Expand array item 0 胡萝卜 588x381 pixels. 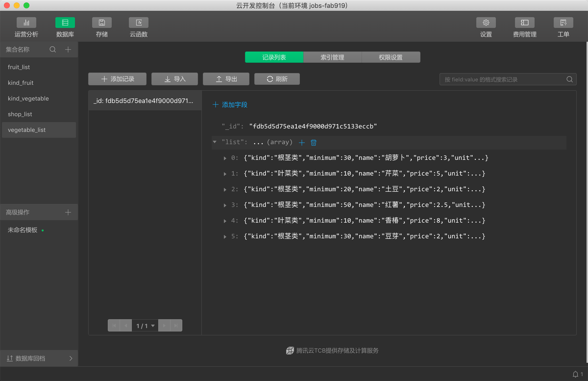point(225,158)
